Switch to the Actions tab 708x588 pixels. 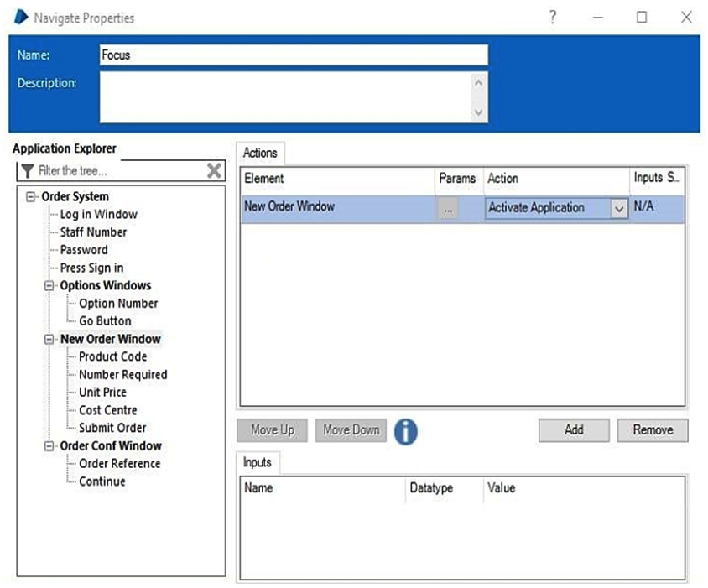click(260, 154)
